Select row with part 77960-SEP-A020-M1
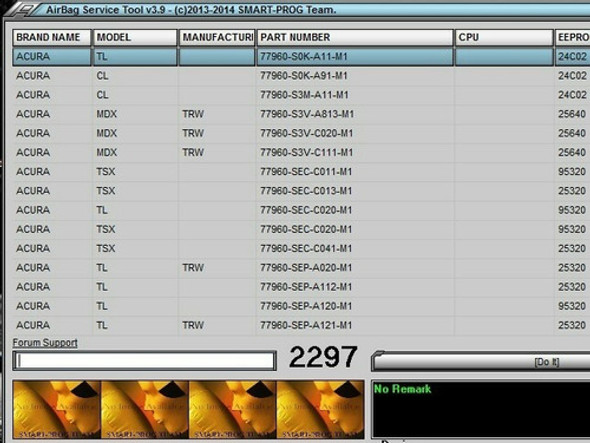 tap(301, 268)
